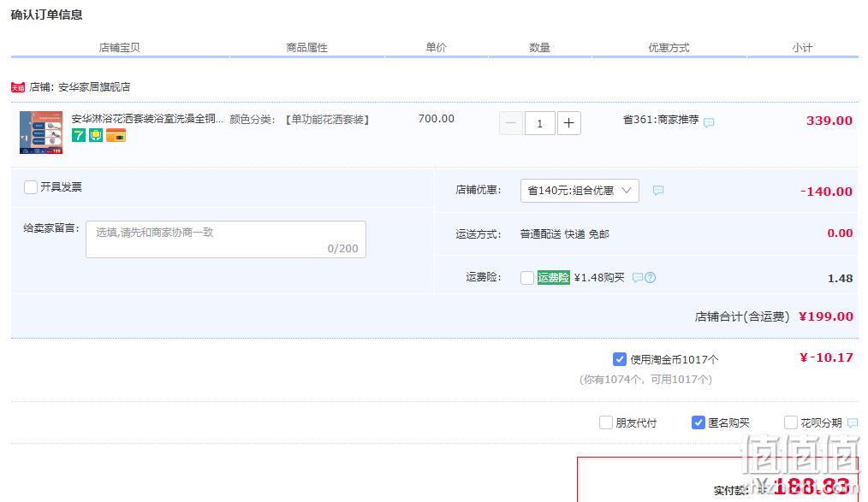The image size is (868, 502).
Task: Click the green 7-day return badge icon
Action: tap(79, 135)
